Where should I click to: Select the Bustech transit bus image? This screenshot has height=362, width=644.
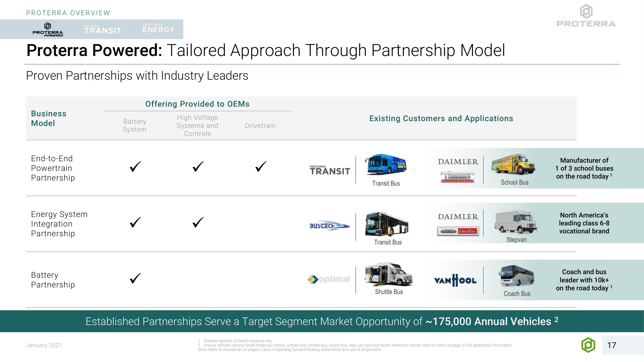point(387,224)
